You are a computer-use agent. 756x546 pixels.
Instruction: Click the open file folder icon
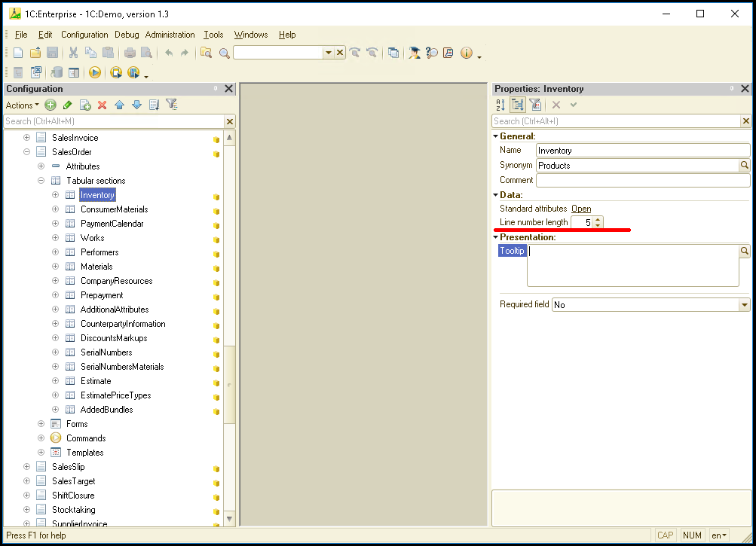click(x=35, y=53)
